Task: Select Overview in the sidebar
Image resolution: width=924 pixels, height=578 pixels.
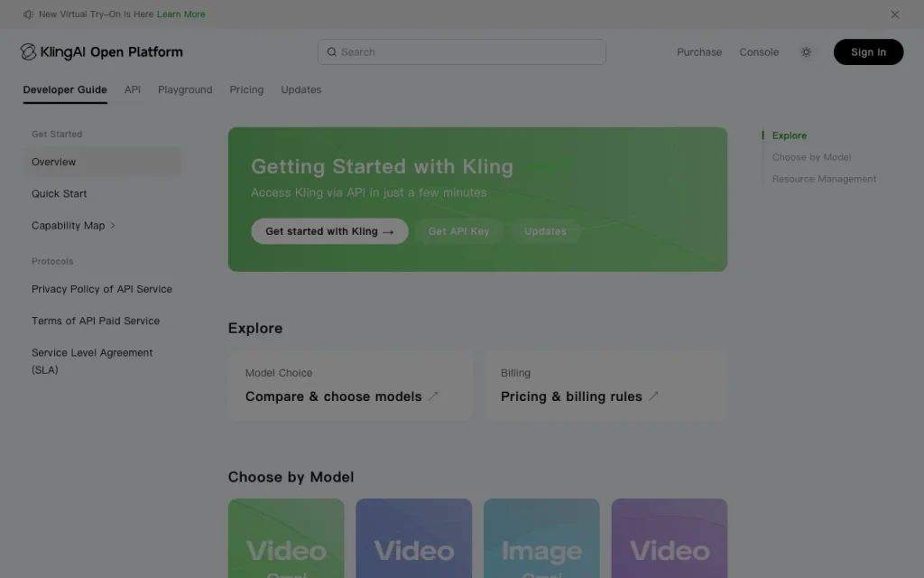Action: (x=102, y=162)
